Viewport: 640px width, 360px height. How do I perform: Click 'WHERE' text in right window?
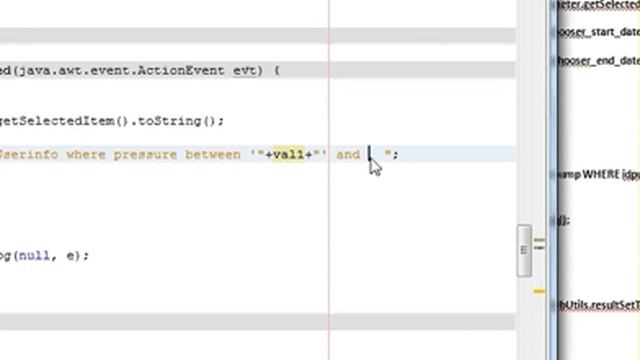(x=601, y=174)
